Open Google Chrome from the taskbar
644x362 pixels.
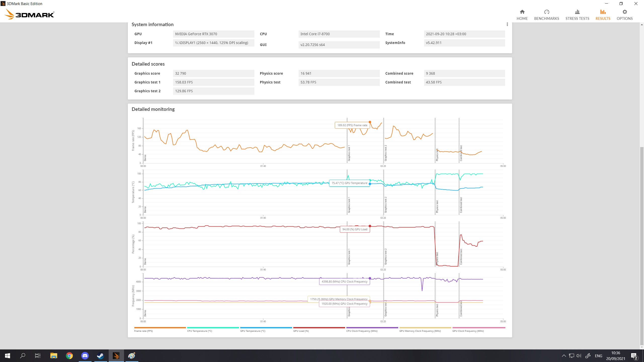click(x=69, y=356)
